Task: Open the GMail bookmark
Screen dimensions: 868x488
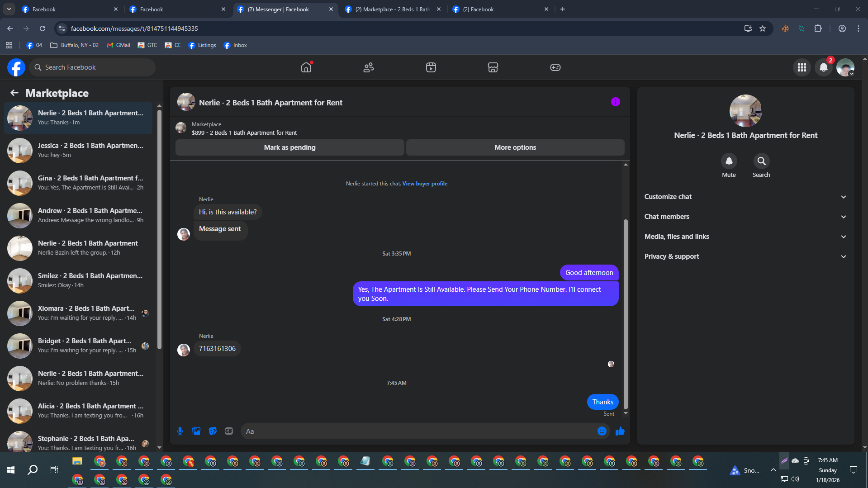Action: click(119, 45)
